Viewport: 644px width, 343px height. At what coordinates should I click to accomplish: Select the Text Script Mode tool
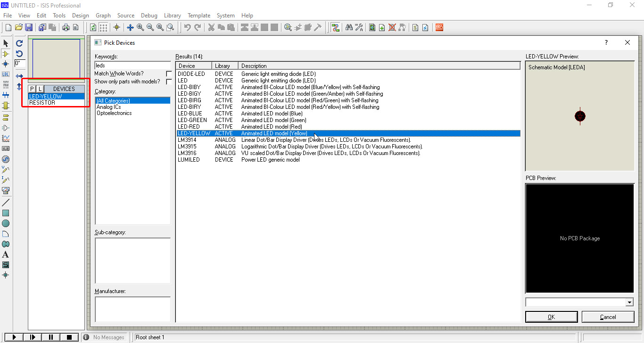click(6, 85)
